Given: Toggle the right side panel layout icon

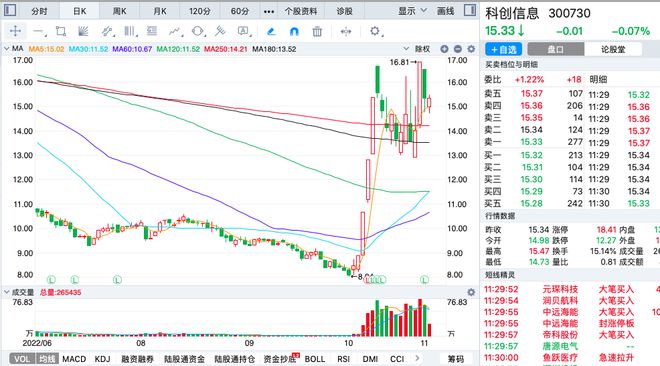Looking at the screenshot, I should click(470, 10).
